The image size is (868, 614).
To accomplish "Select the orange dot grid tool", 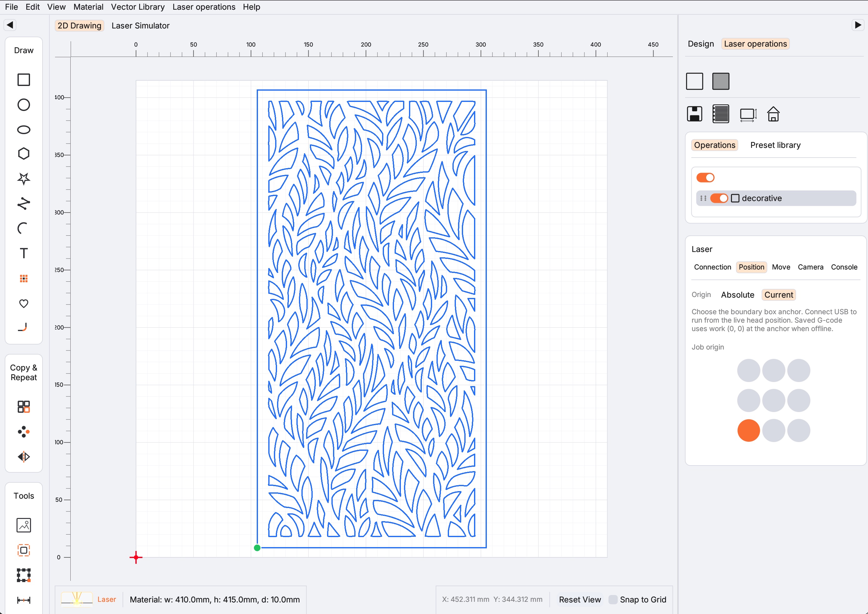I will [23, 279].
